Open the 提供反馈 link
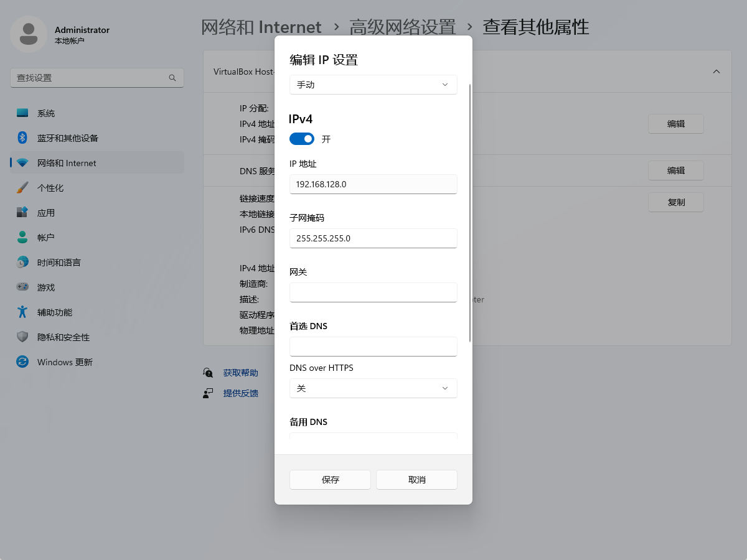This screenshot has width=747, height=560. [x=240, y=393]
